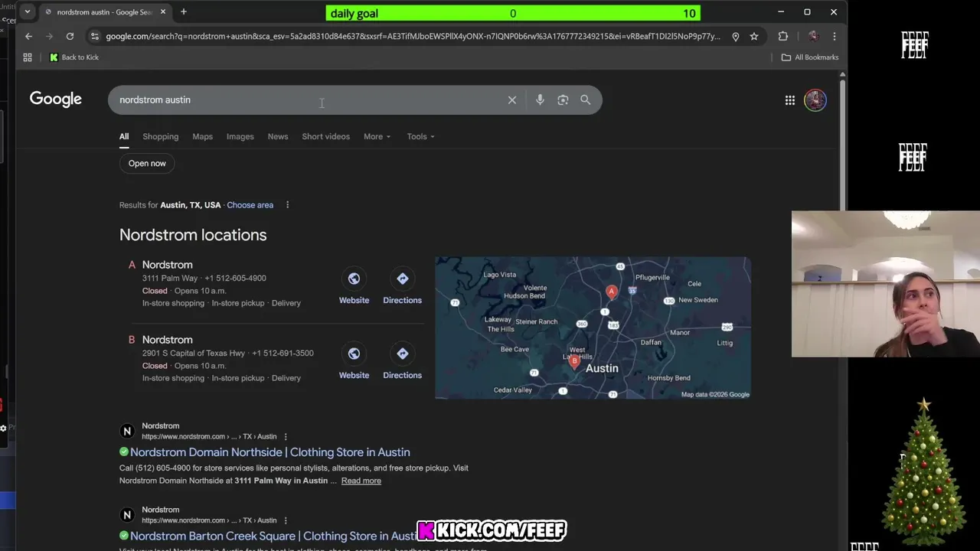Image resolution: width=980 pixels, height=551 pixels.
Task: Open Chrome three-dot menu
Action: coord(834,36)
